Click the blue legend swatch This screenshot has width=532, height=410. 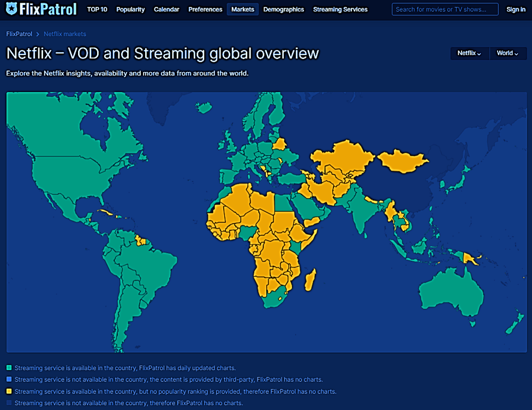pos(9,379)
